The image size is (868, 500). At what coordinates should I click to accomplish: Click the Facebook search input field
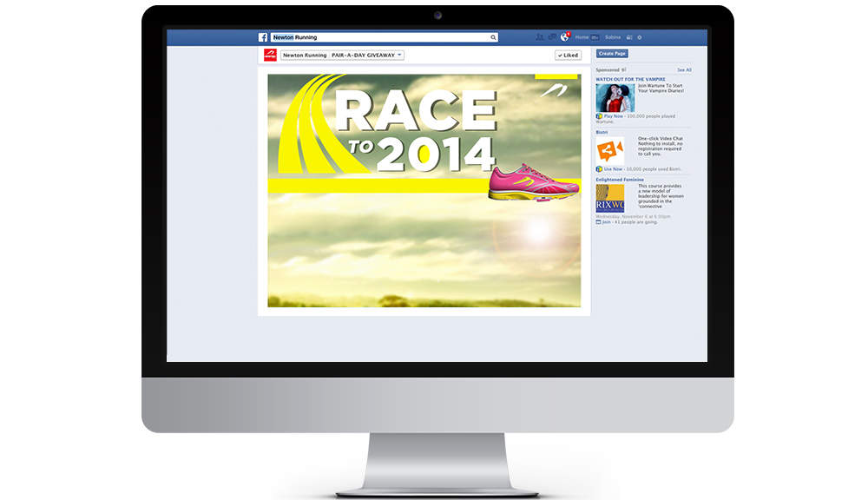click(x=383, y=37)
